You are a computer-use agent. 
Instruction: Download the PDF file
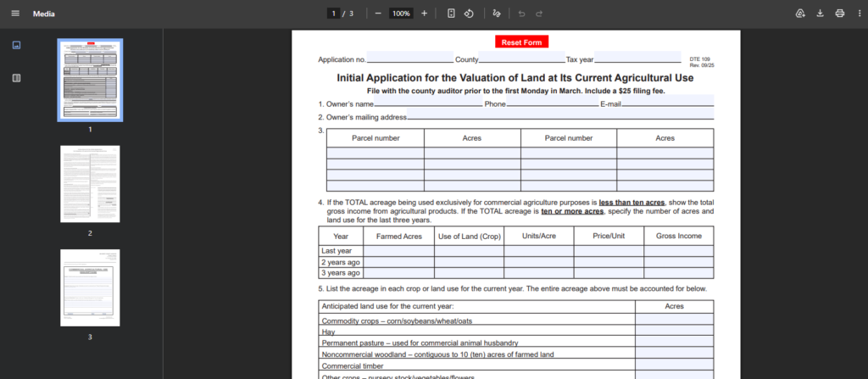pos(820,14)
